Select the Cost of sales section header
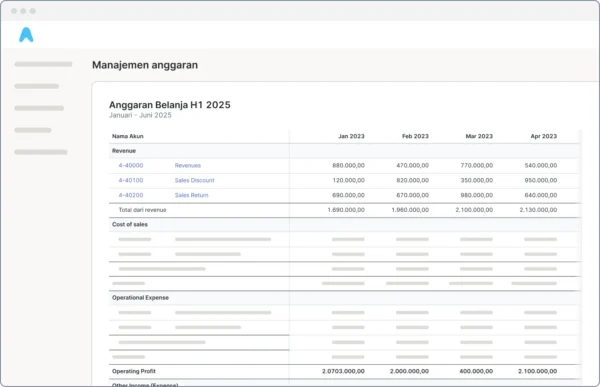Image resolution: width=600 pixels, height=387 pixels. pyautogui.click(x=130, y=224)
